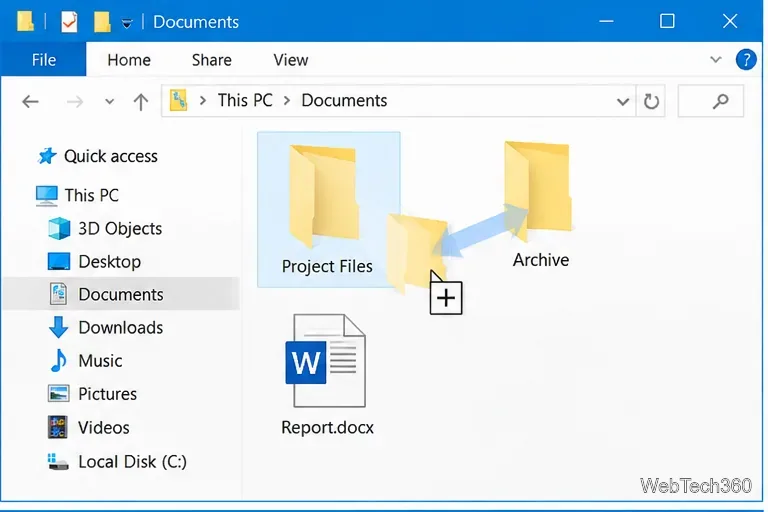
Task: Click the Back navigation arrow
Action: tap(30, 101)
